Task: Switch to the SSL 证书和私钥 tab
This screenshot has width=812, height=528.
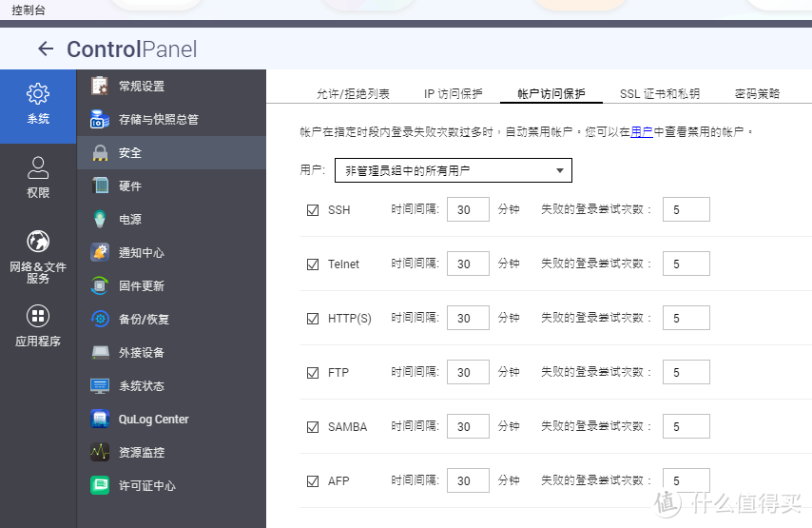Action: tap(660, 94)
